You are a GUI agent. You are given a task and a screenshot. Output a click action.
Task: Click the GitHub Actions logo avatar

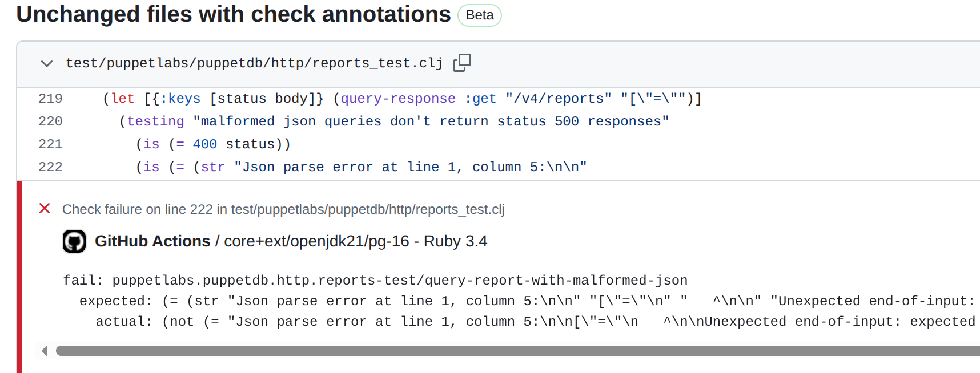pyautogui.click(x=74, y=241)
